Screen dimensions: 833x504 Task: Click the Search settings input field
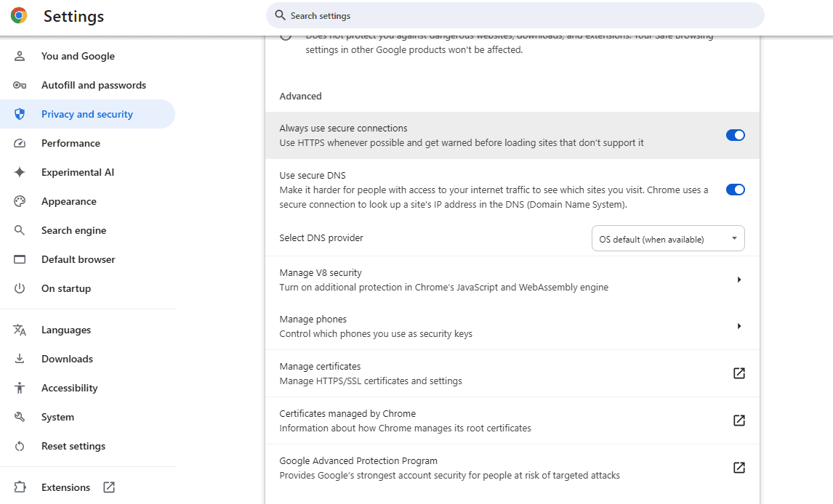(x=516, y=15)
